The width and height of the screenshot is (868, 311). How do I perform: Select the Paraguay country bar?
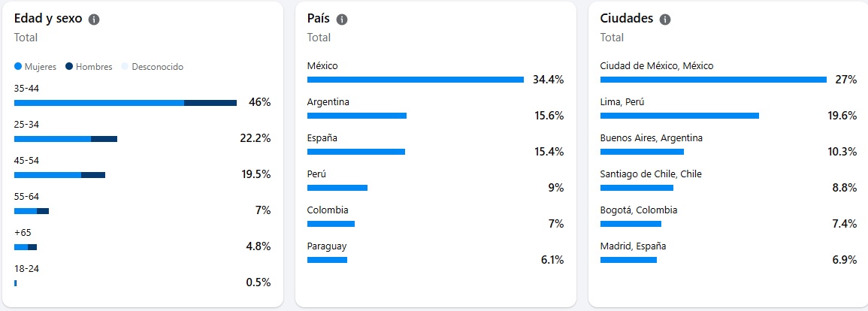(x=327, y=260)
